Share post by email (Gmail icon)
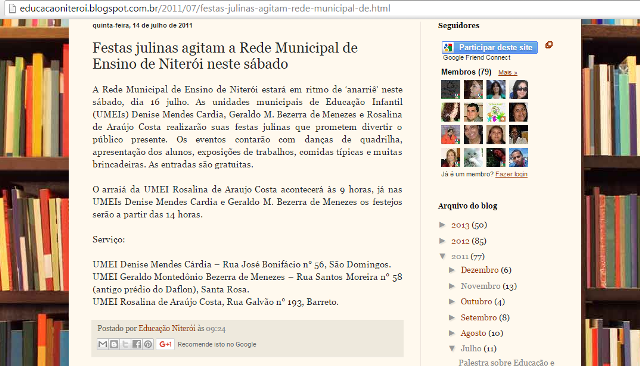Screen dimensions: 640x366 102,344
